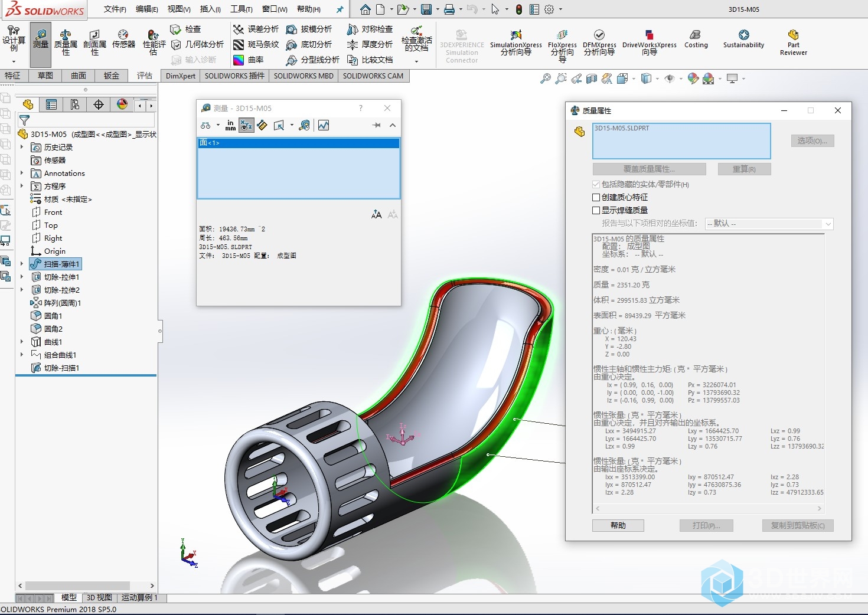The width and height of the screenshot is (868, 615).
Task: Expand the 曲线1 feature node
Action: (22, 342)
